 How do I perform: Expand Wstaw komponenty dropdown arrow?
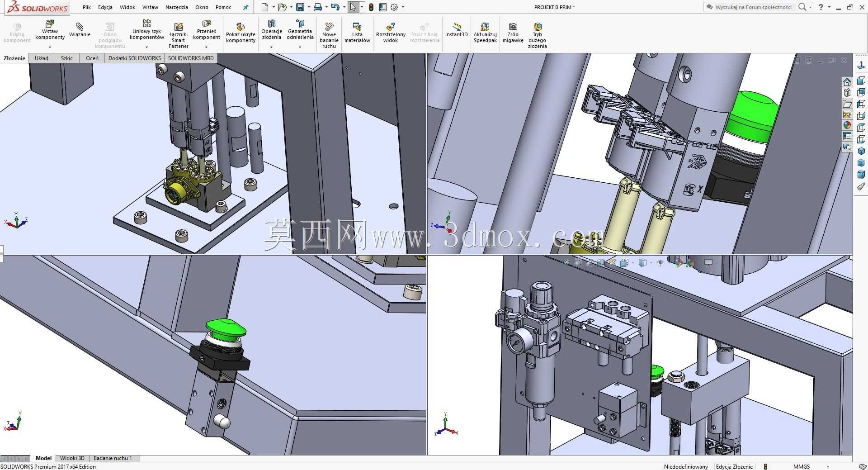pos(50,47)
